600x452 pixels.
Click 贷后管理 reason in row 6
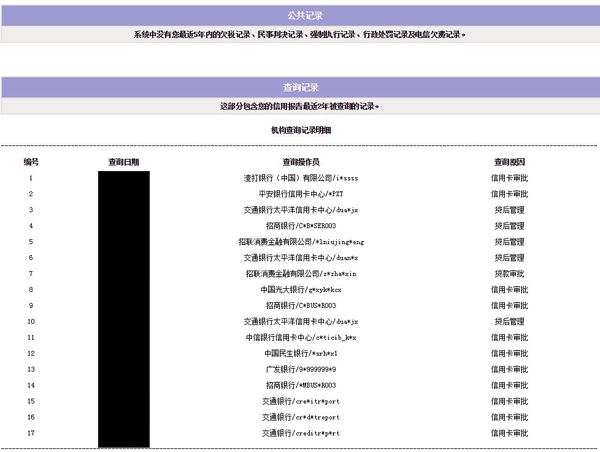point(509,258)
